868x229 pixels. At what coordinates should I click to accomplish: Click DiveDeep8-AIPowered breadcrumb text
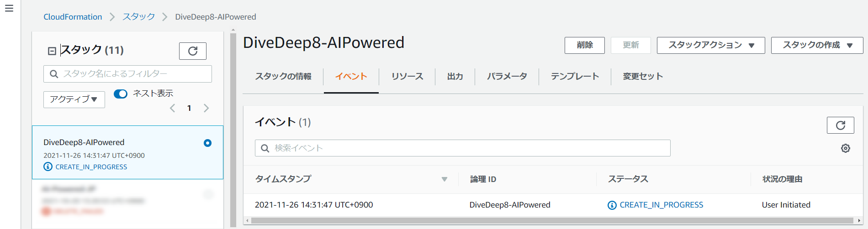pos(216,17)
